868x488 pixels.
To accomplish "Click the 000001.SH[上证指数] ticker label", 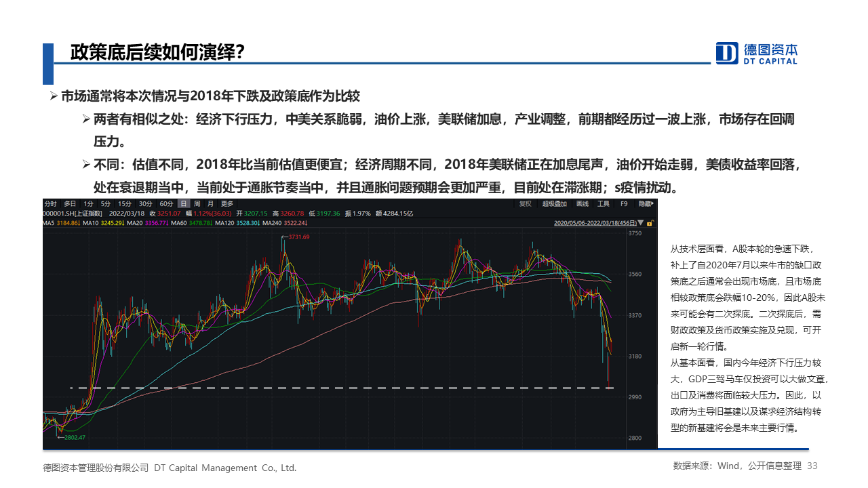I will (x=71, y=213).
